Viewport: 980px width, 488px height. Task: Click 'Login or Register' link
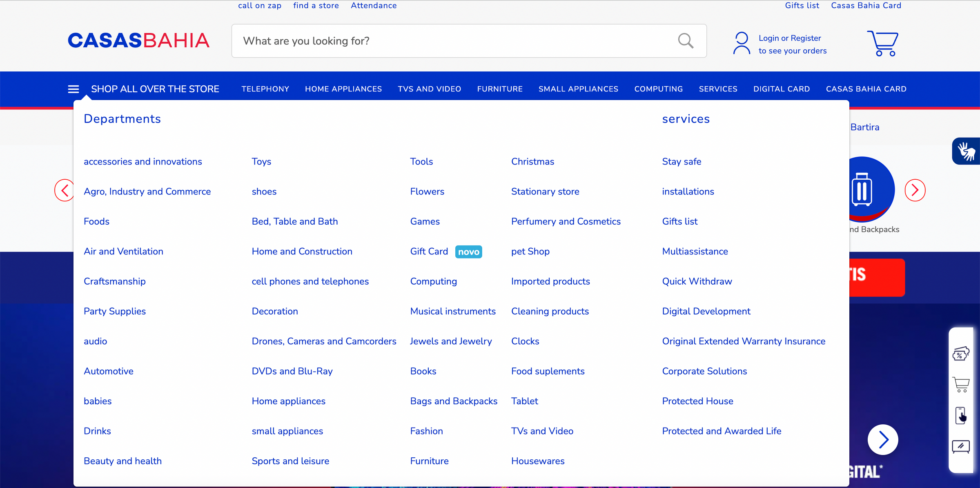pyautogui.click(x=790, y=38)
